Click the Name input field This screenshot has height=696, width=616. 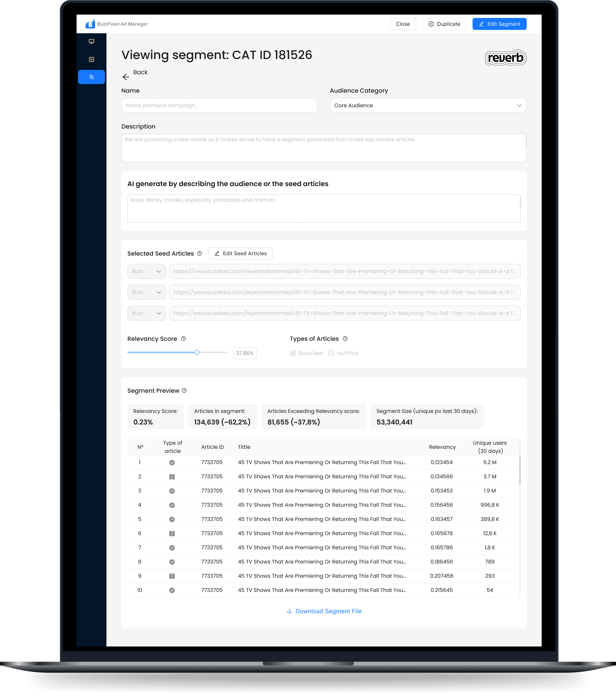[x=219, y=106]
